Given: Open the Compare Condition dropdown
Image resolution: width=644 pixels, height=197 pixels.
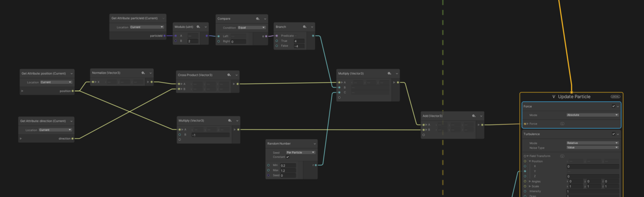Looking at the screenshot, I should [252, 27].
